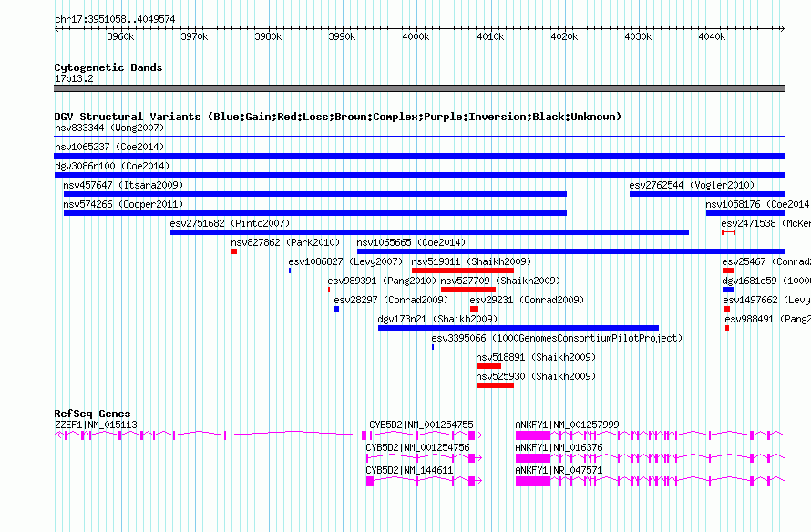Click the ANKFY1|NM_001257999 transcript label

click(567, 425)
